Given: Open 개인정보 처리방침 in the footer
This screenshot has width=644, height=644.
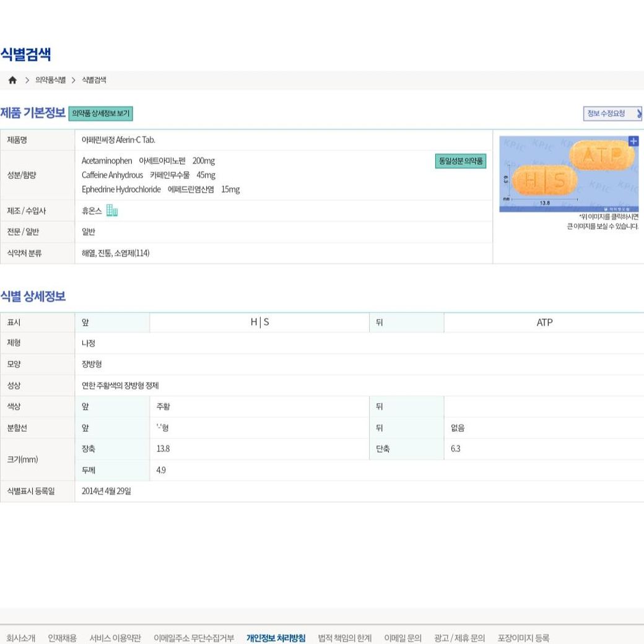Looking at the screenshot, I should pos(276,638).
